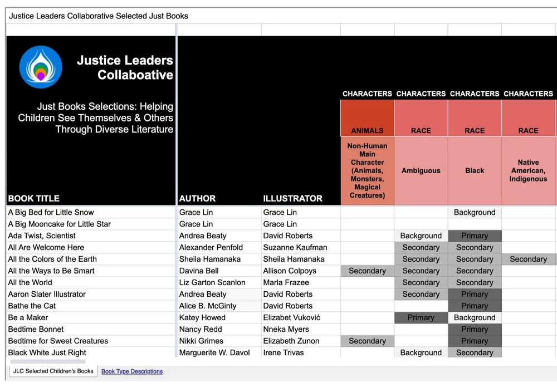The height and width of the screenshot is (392, 557).
Task: Select illustrator cell 'Marla Frazee'
Action: click(301, 283)
